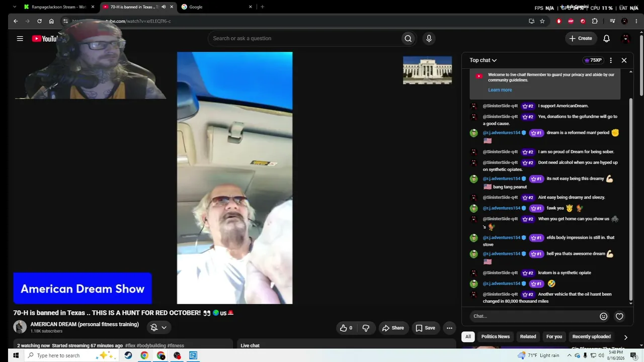The image size is (644, 362).
Task: Click the YouTube search magnifier button
Action: point(408,38)
